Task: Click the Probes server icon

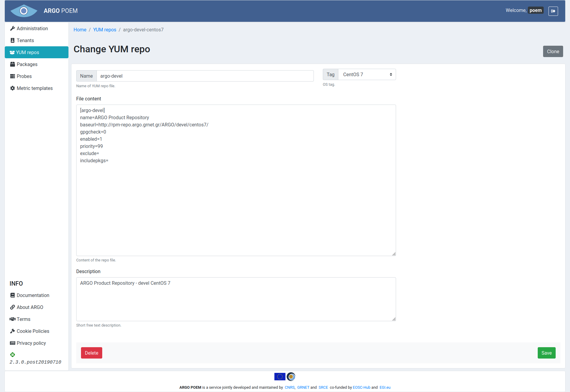Action: (x=13, y=76)
